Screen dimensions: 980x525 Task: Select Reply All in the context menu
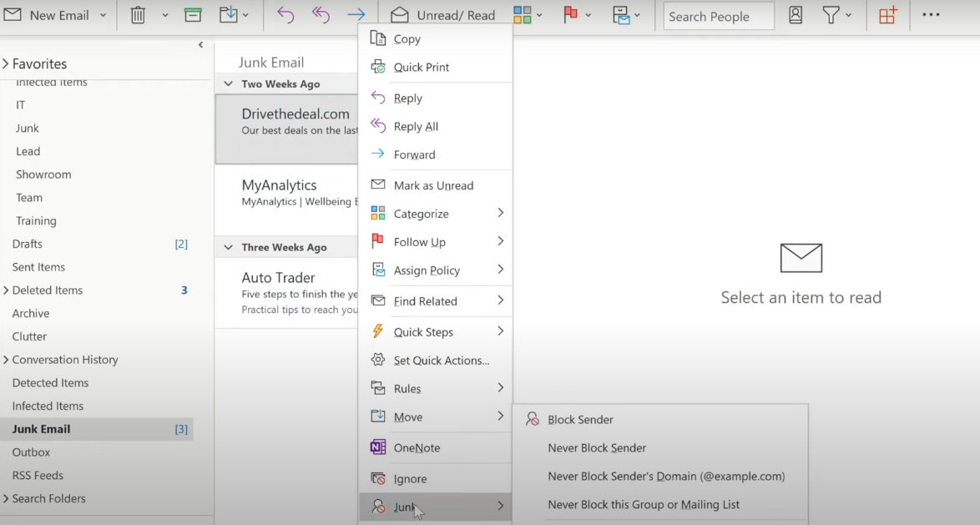click(436, 126)
